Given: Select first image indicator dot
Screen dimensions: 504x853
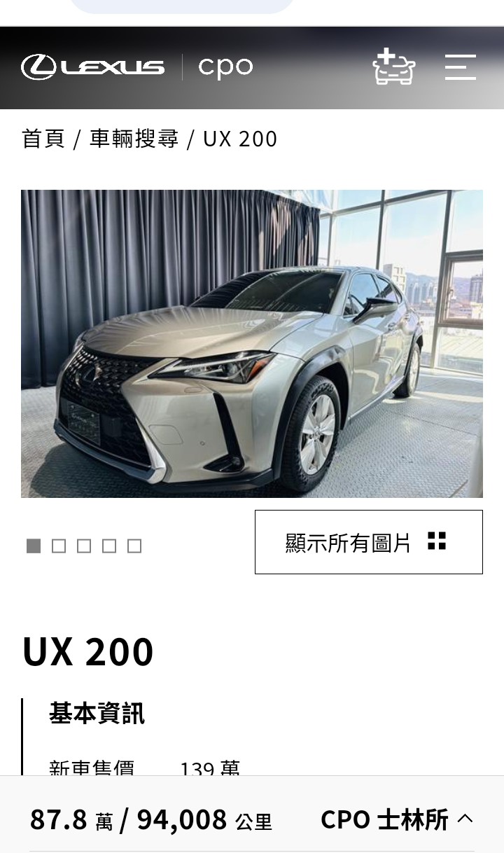Looking at the screenshot, I should pyautogui.click(x=34, y=546).
